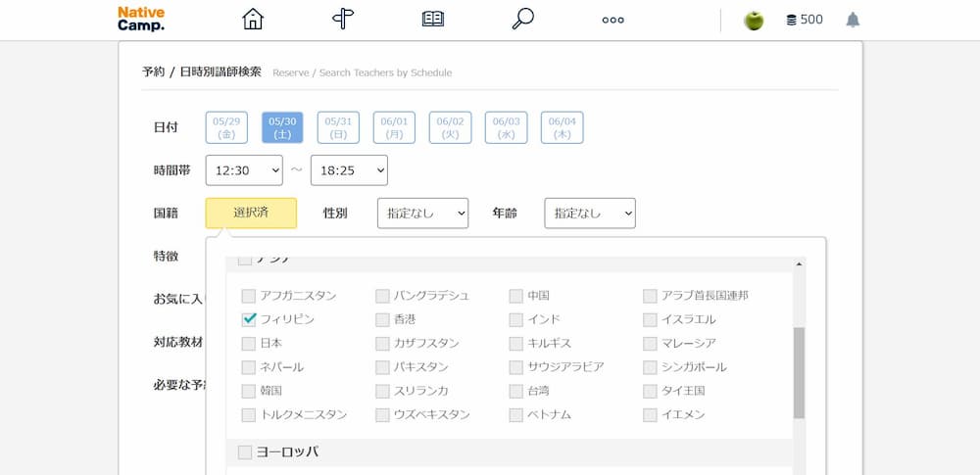Click the yellow 選択済 nationality button
The width and height of the screenshot is (980, 475).
coord(251,213)
